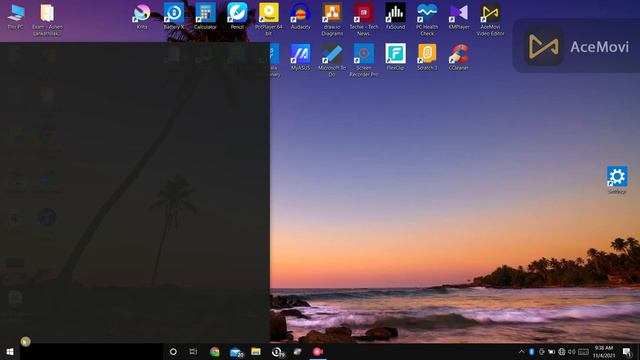The height and width of the screenshot is (360, 640).
Task: Open the Settings gear desktop shortcut
Action: point(617,180)
